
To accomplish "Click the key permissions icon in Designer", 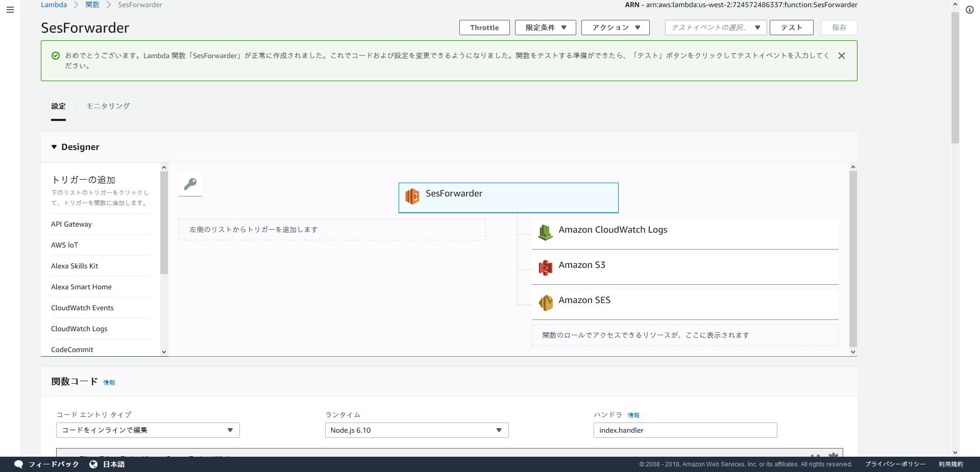I will click(x=190, y=184).
